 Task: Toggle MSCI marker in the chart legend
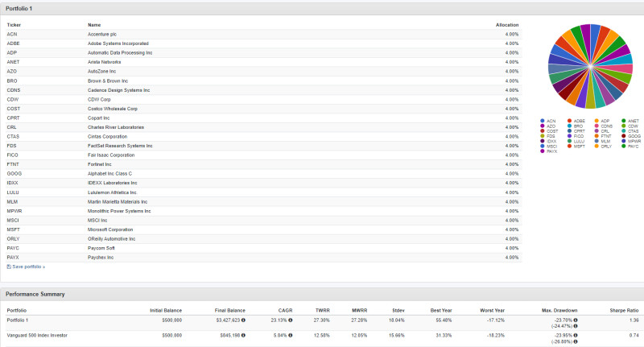click(543, 147)
